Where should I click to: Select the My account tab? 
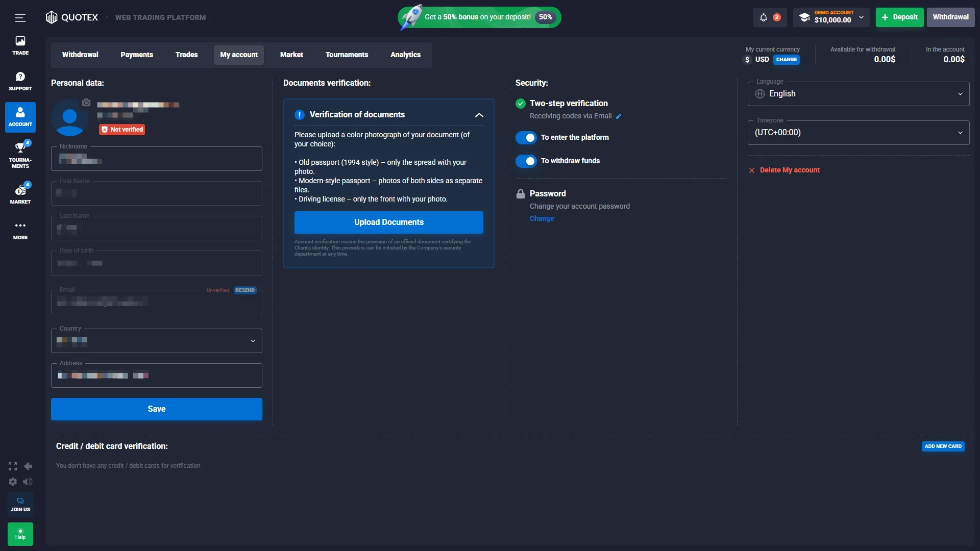pyautogui.click(x=239, y=55)
